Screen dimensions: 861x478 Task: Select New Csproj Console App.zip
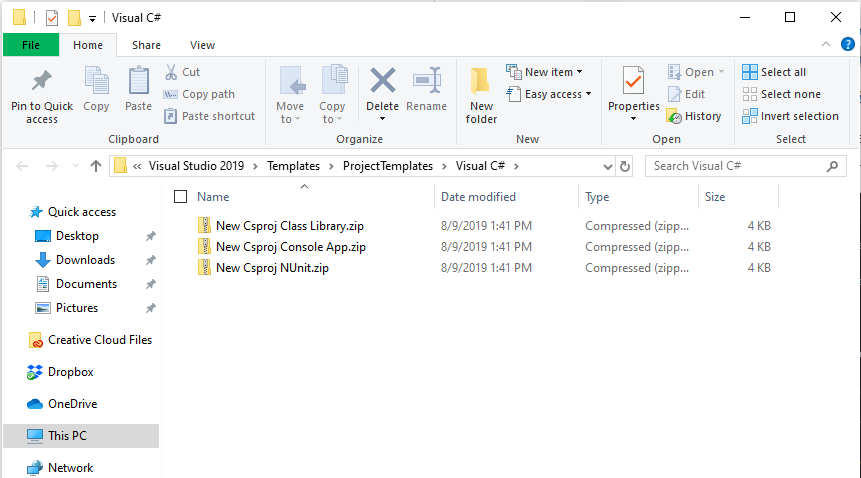pos(290,246)
